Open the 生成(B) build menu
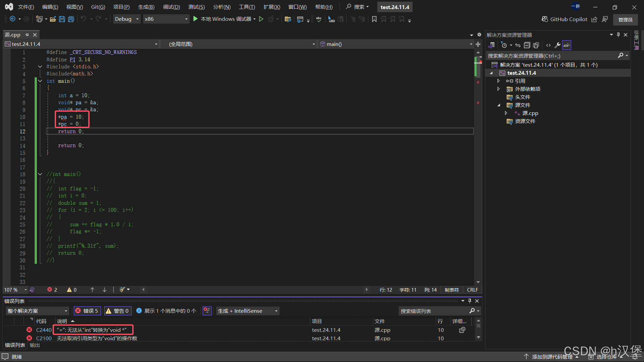This screenshot has width=644, height=362. [146, 7]
